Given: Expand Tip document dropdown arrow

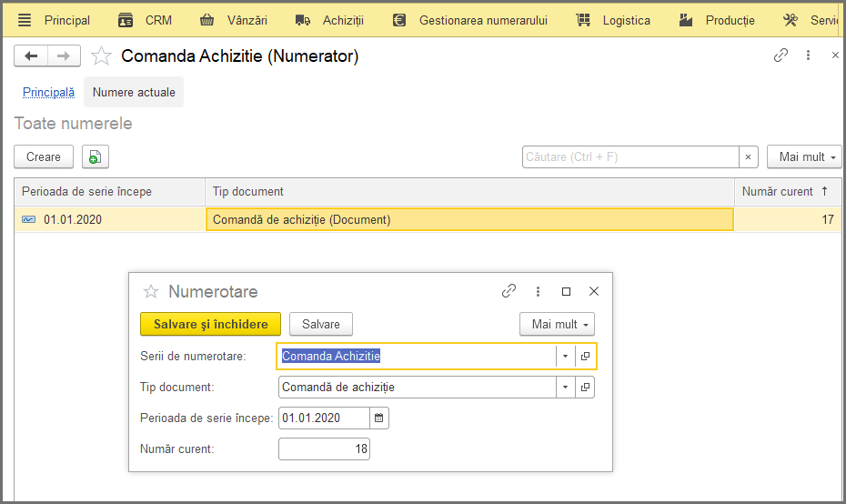Looking at the screenshot, I should (566, 388).
